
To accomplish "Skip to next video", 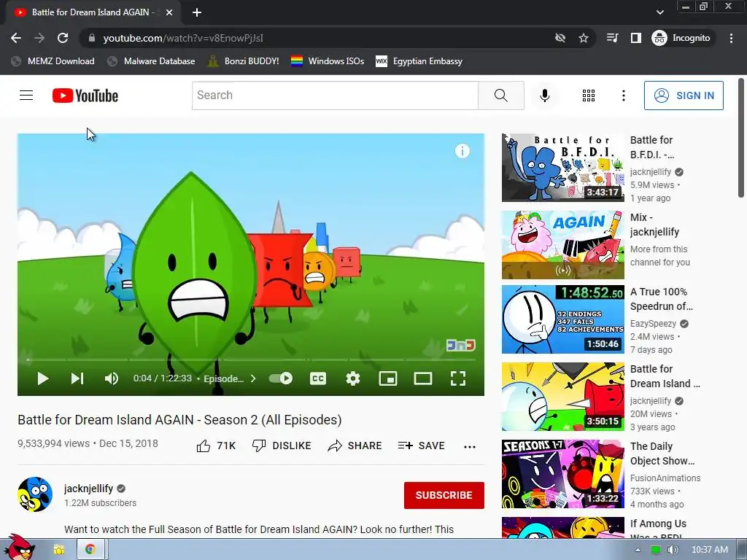I will tap(77, 378).
